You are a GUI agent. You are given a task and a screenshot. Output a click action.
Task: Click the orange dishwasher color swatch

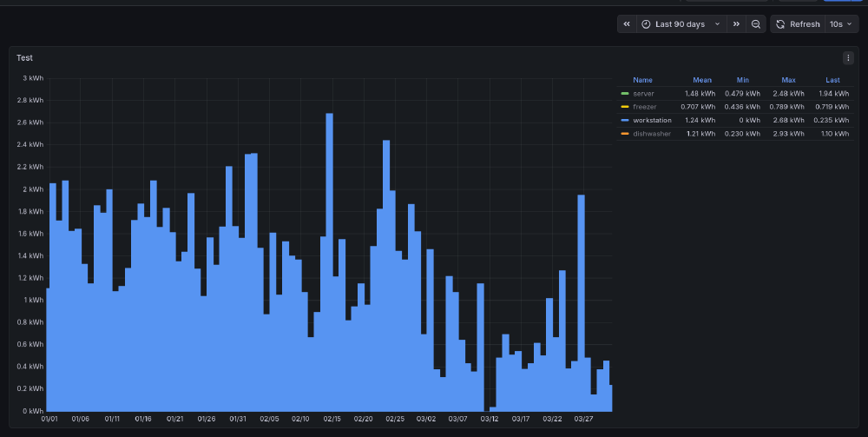[625, 134]
